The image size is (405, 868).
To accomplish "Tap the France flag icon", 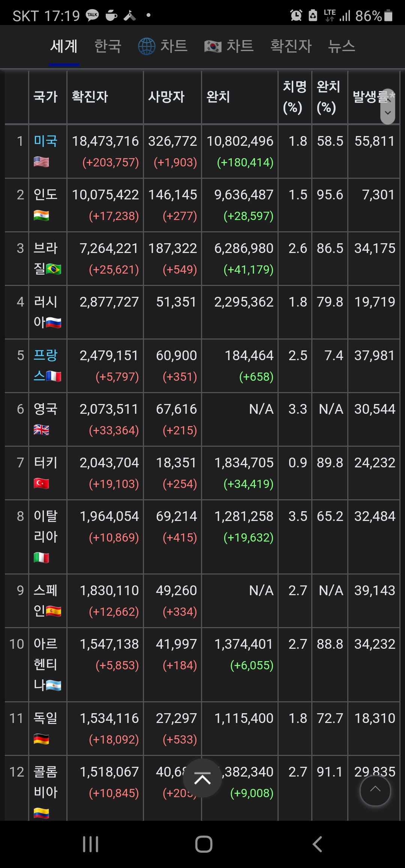I will 54,376.
